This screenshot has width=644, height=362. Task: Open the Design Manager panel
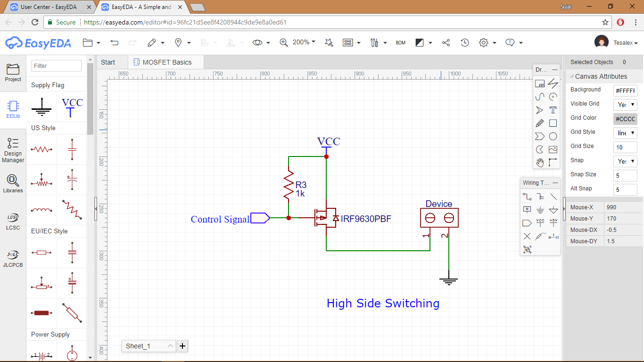tap(13, 150)
